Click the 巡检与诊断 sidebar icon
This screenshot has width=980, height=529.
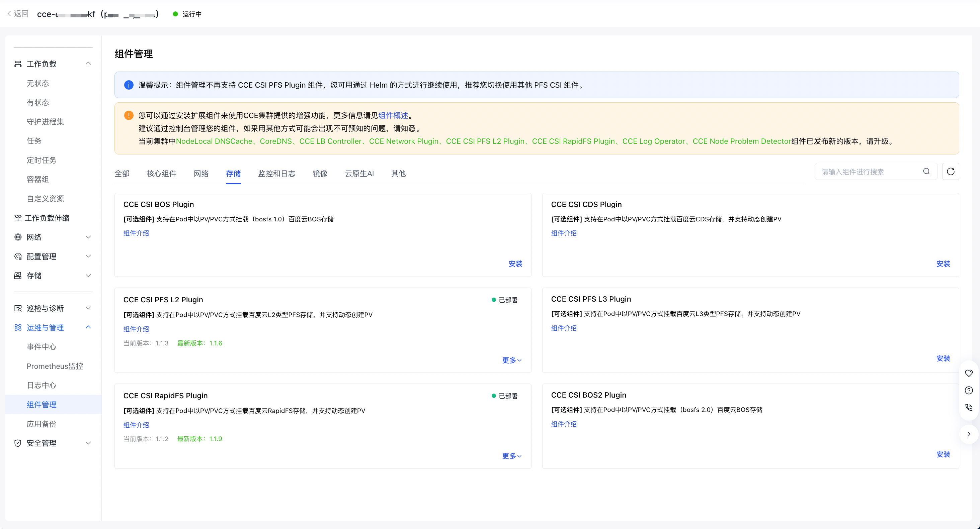pyautogui.click(x=18, y=308)
